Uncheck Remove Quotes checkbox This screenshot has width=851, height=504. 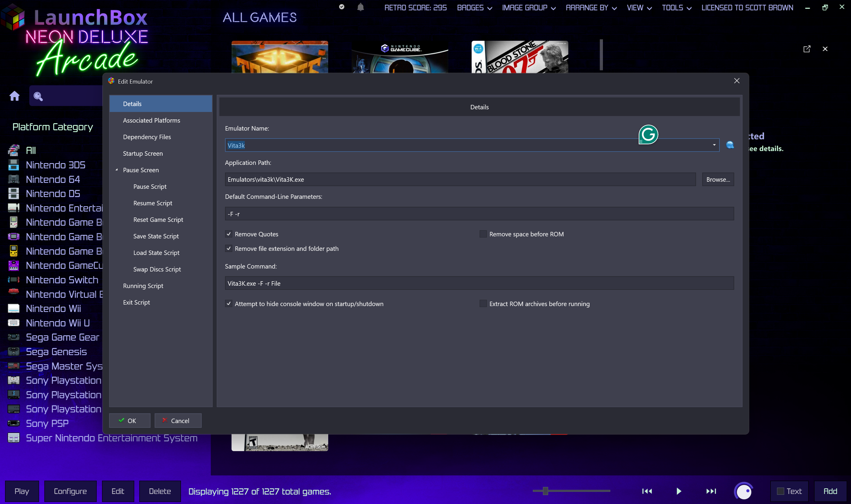click(x=228, y=234)
